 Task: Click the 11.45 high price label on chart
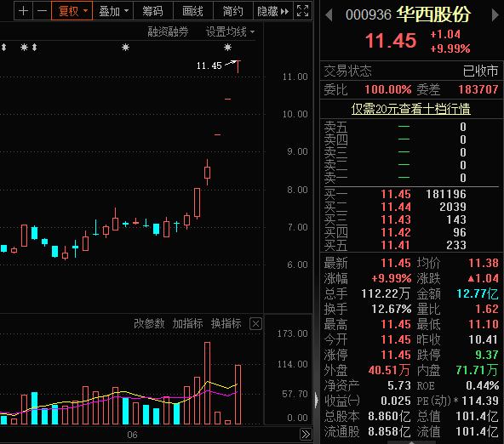tap(209, 65)
